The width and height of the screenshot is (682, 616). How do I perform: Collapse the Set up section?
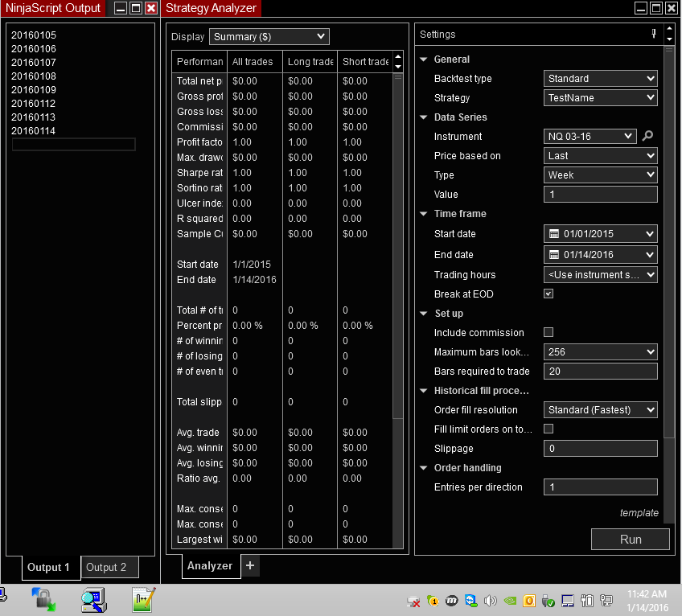[424, 313]
